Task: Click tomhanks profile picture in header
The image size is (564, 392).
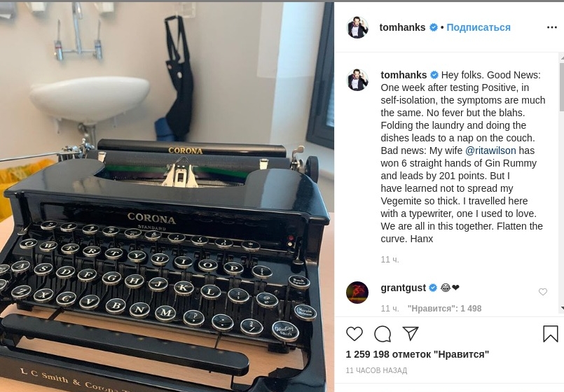Action: pyautogui.click(x=357, y=27)
